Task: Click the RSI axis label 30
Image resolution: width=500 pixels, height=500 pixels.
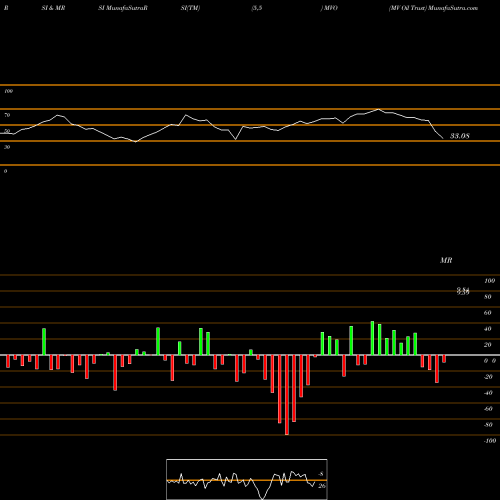Action: (7, 147)
